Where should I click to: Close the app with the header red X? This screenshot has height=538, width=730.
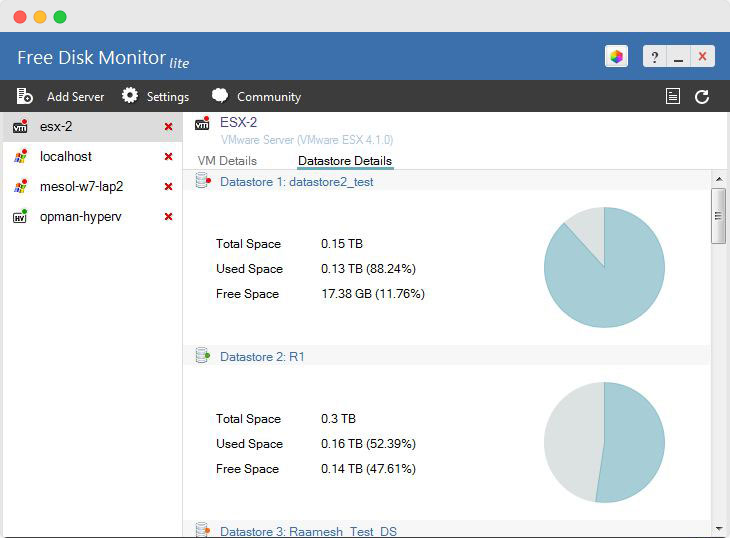coord(703,57)
